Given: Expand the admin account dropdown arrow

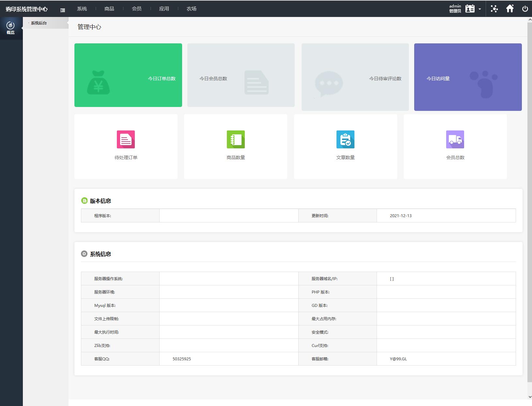Looking at the screenshot, I should pos(480,9).
